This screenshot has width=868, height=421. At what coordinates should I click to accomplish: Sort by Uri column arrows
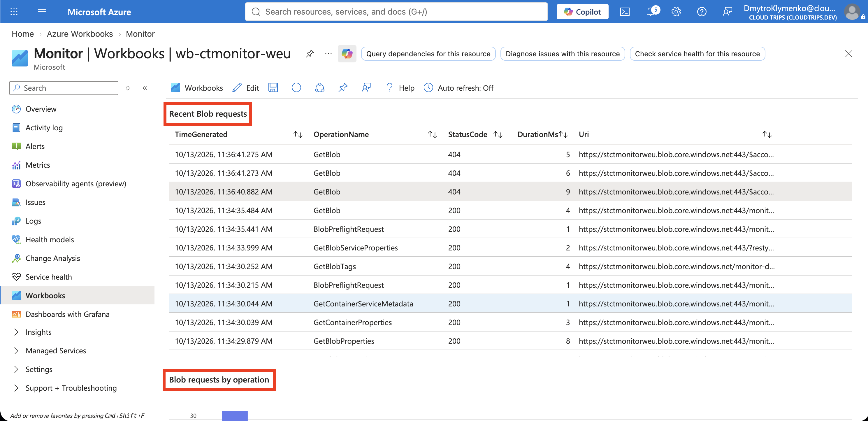coord(767,134)
